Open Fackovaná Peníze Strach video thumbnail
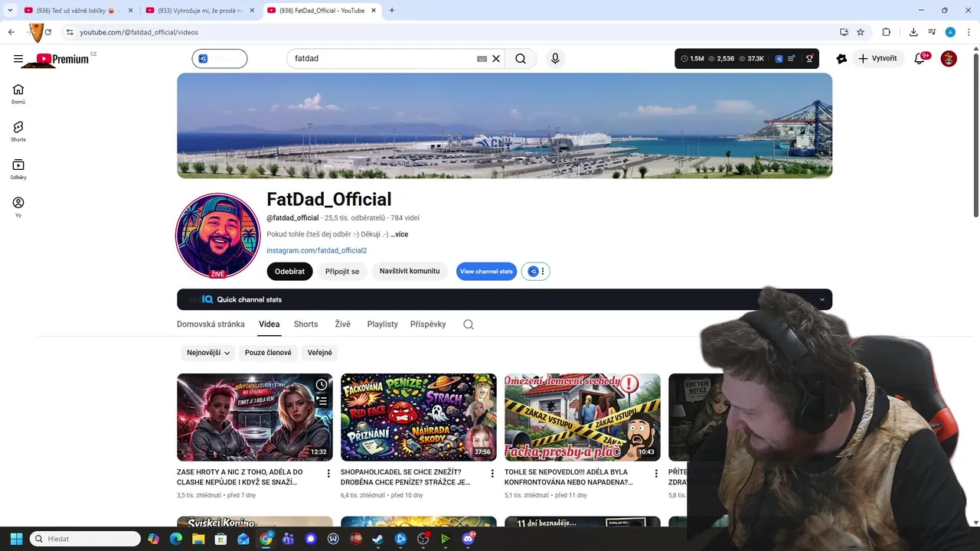980x551 pixels. click(418, 417)
